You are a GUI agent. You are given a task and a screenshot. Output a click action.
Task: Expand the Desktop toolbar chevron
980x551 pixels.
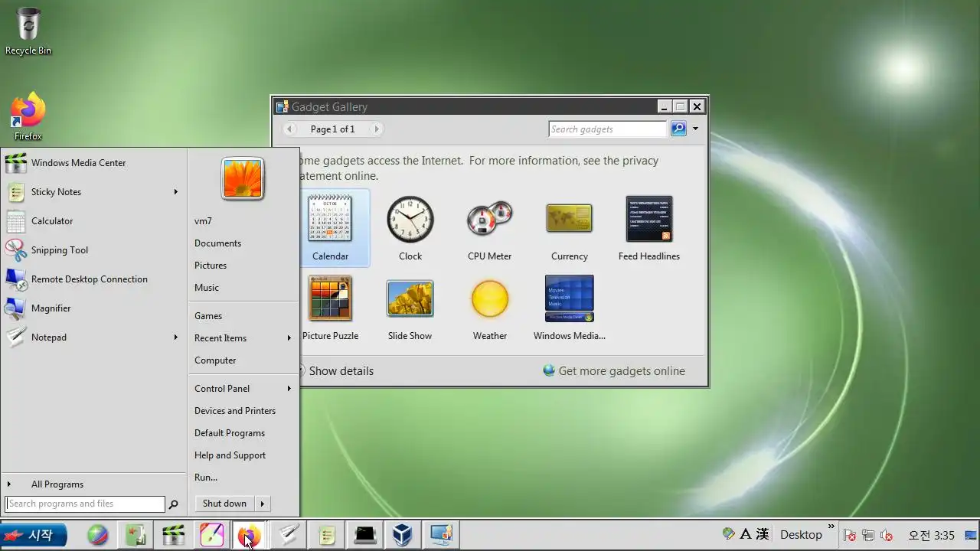coord(831,527)
